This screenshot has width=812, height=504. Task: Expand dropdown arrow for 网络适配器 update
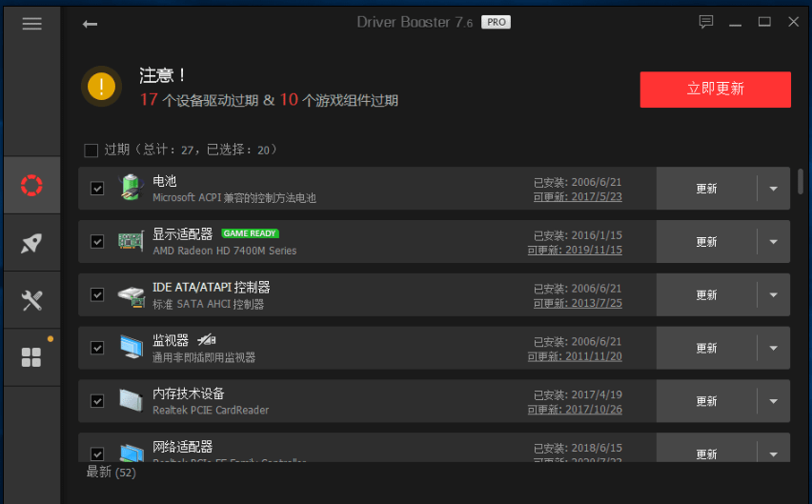coord(773,454)
